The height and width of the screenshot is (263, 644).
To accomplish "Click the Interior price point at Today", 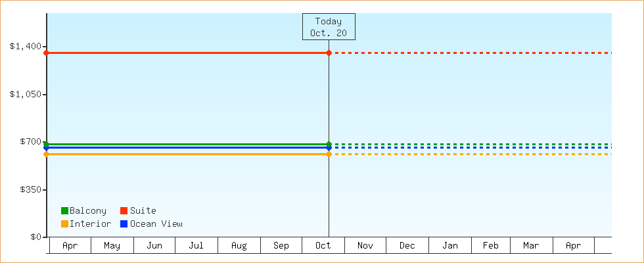I will (329, 154).
